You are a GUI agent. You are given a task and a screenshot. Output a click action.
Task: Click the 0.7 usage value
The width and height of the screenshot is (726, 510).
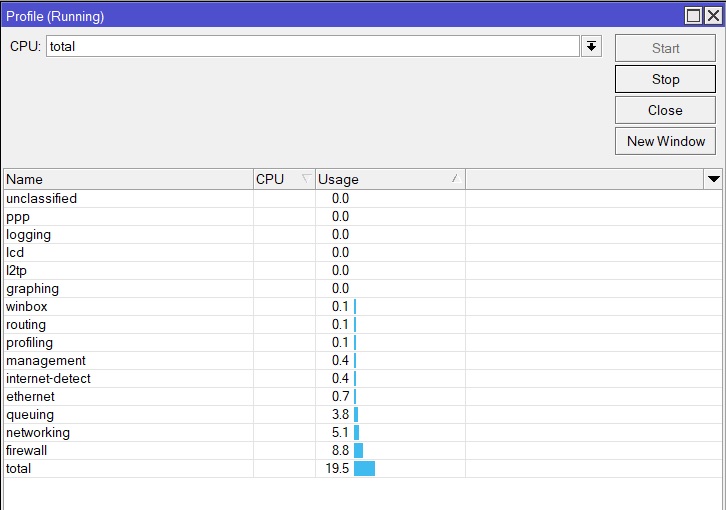[x=340, y=397]
